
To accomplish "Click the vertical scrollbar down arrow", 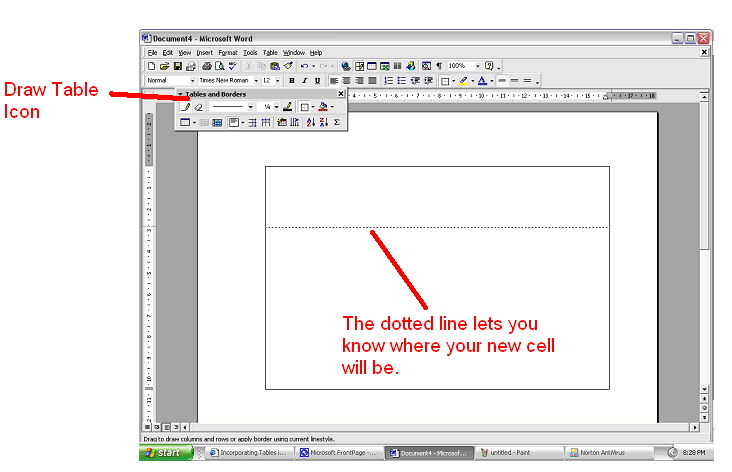I will tap(704, 389).
